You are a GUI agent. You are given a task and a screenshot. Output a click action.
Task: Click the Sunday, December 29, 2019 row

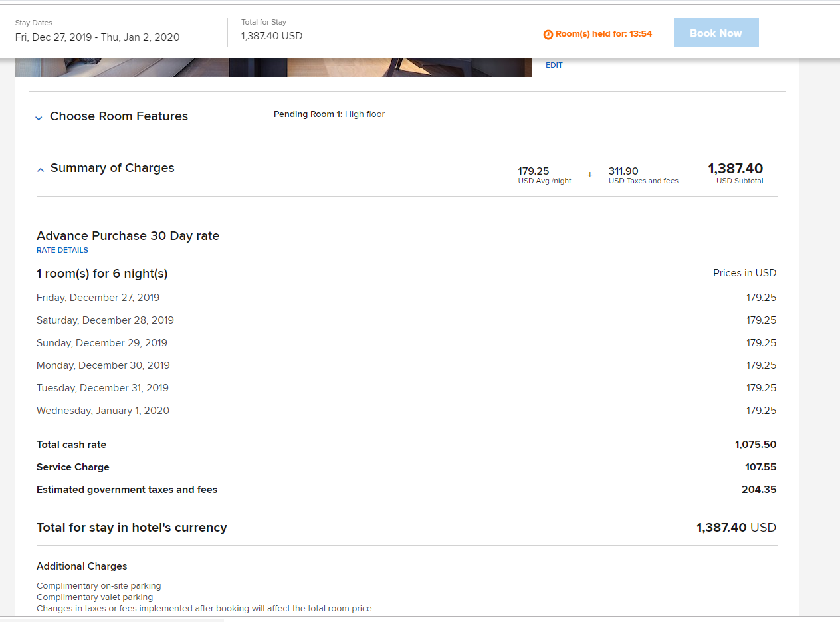[406, 343]
